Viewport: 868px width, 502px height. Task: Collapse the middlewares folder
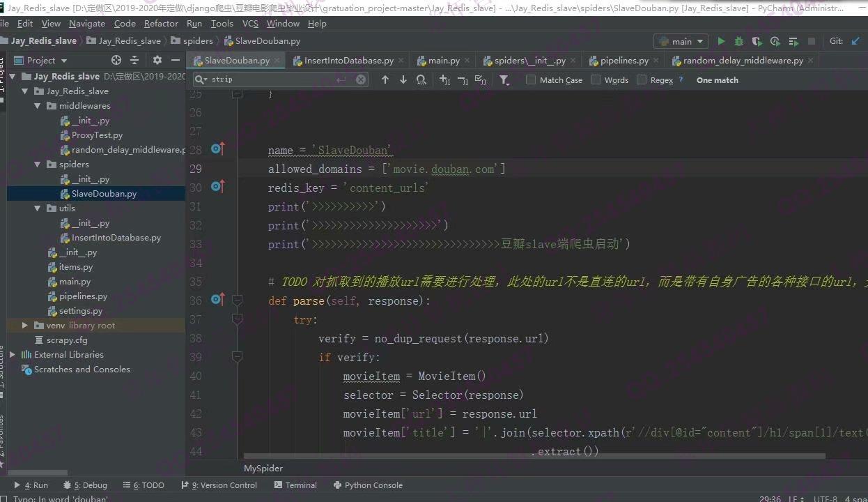(x=38, y=106)
